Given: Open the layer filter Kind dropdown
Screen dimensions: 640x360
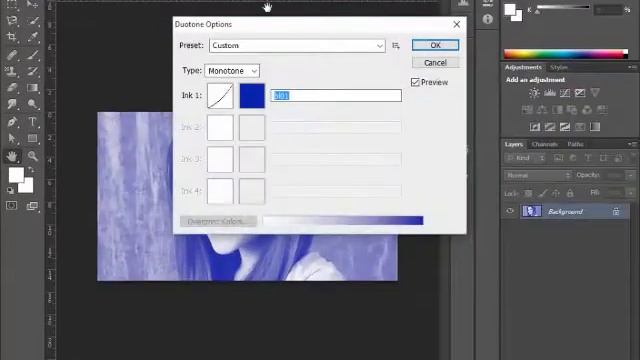Looking at the screenshot, I should (x=526, y=158).
